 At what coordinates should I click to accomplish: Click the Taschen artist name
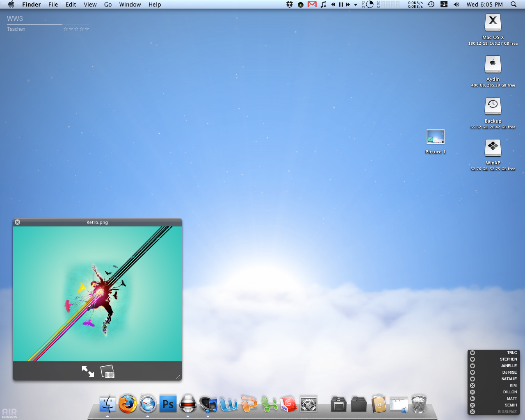(16, 29)
